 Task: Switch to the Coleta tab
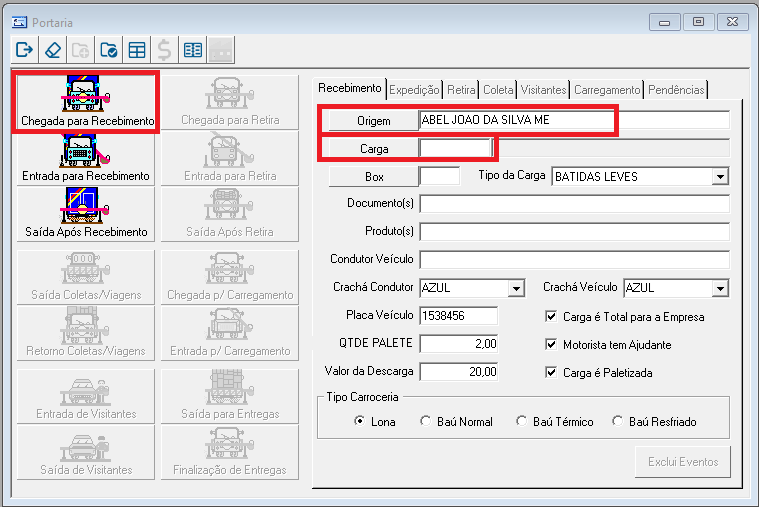[x=498, y=90]
